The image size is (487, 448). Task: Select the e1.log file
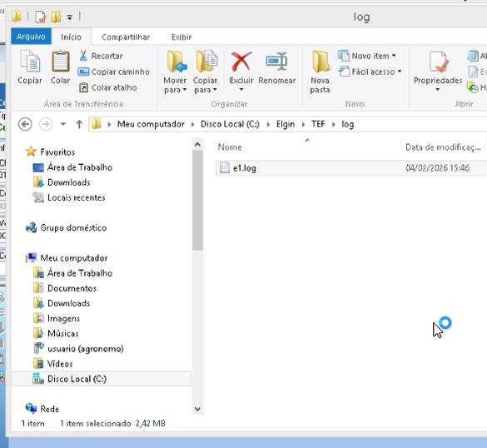[x=245, y=168]
